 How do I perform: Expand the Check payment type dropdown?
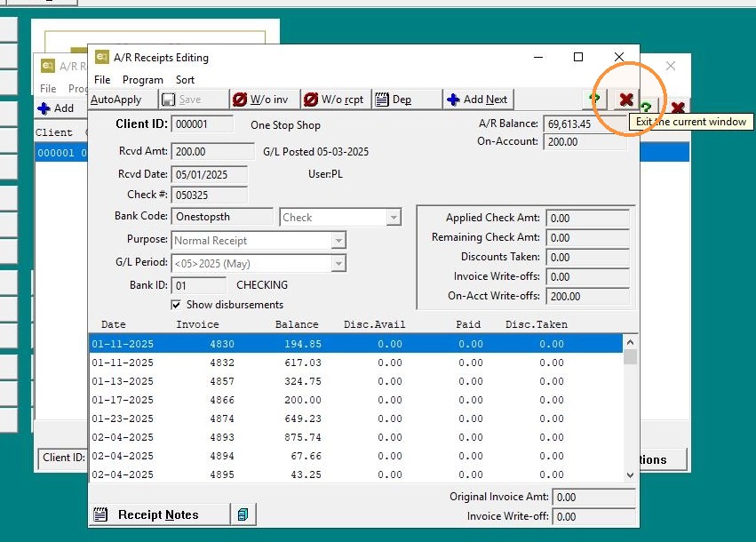point(394,218)
